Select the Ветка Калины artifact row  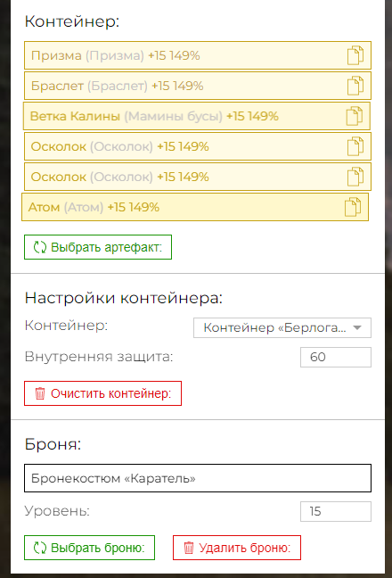tap(197, 116)
